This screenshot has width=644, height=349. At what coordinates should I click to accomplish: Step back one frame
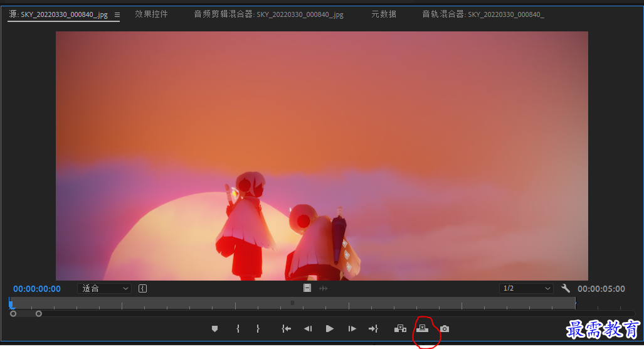308,329
